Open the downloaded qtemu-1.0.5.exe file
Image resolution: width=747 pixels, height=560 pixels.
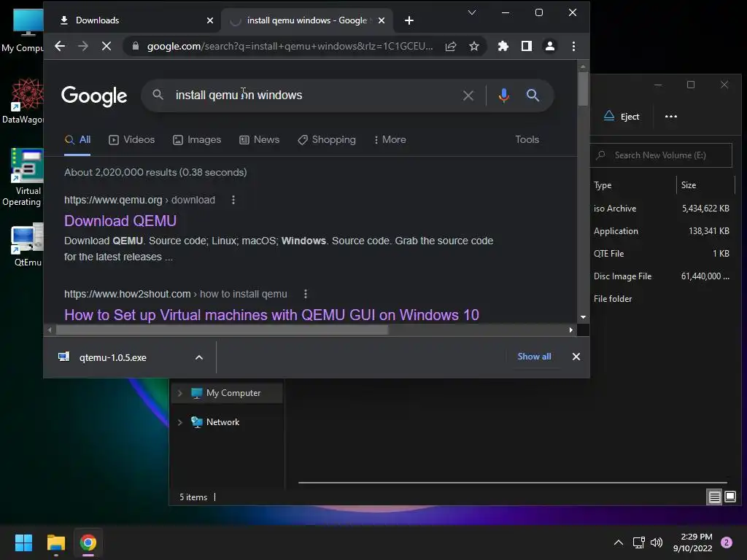pos(113,357)
